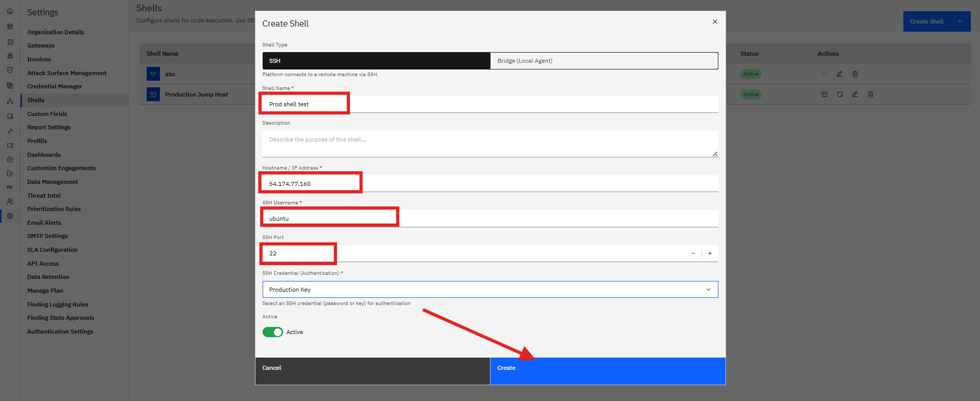Open API Access settings
The image size is (980, 401).
coord(43,264)
